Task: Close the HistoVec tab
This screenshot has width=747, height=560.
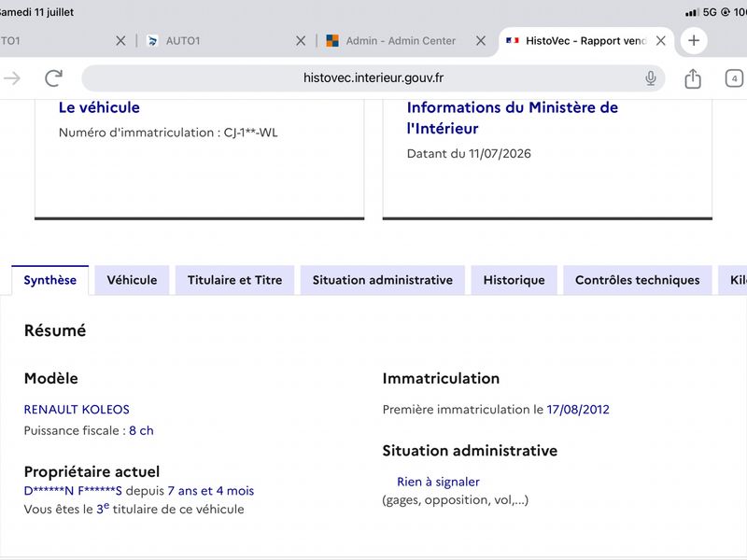Action: pos(661,41)
